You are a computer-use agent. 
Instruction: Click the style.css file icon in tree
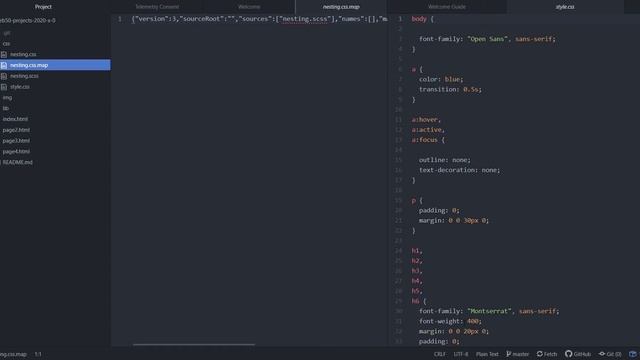(4, 87)
